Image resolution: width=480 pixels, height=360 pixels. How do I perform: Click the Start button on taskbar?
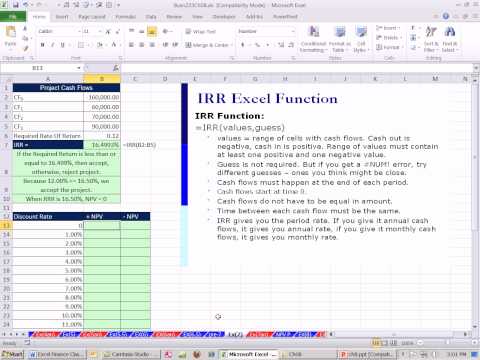point(12,354)
